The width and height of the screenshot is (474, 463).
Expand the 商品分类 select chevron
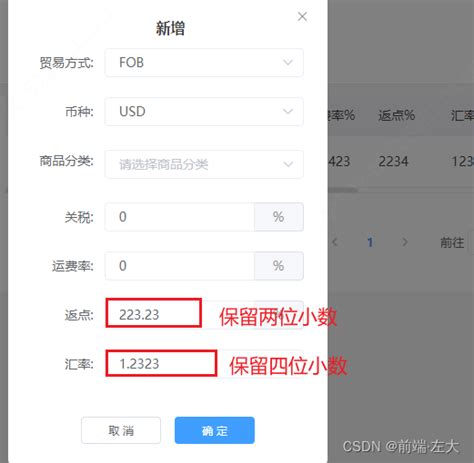(288, 164)
